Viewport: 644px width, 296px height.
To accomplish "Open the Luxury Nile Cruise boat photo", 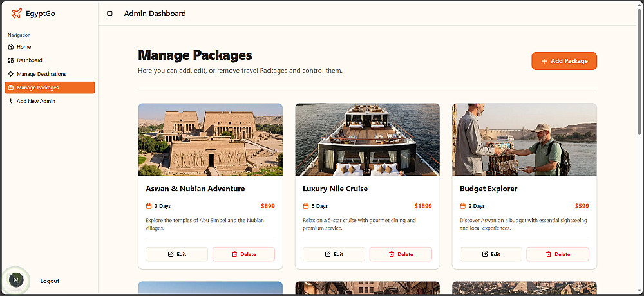I will coord(367,139).
